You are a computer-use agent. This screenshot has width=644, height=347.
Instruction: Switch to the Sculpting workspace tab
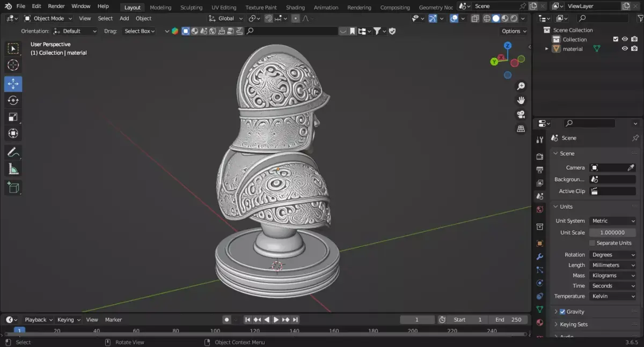[x=191, y=8]
